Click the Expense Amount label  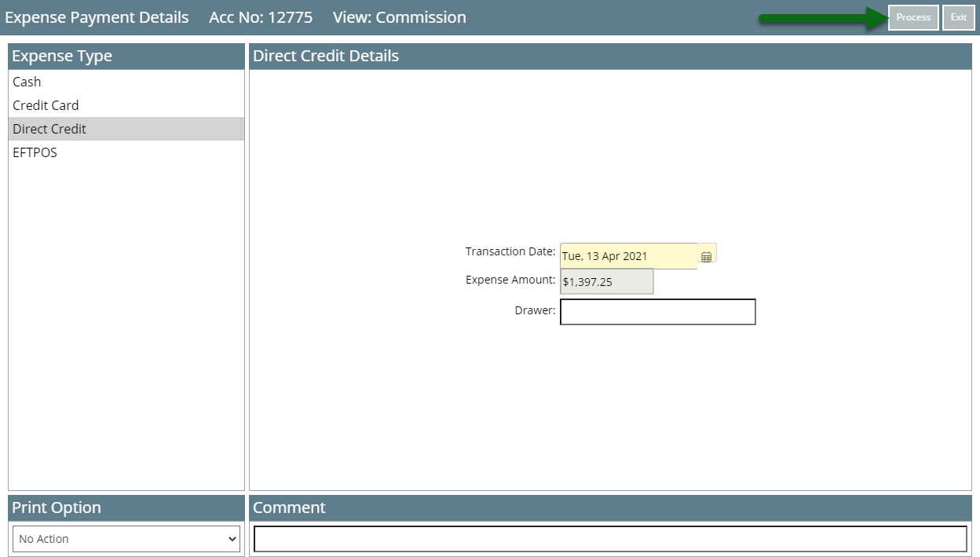tap(510, 280)
